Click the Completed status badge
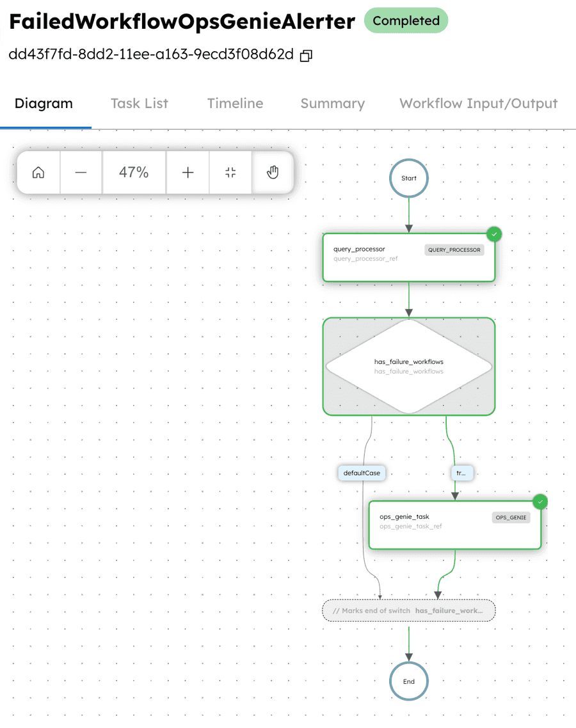This screenshot has width=576, height=728. pos(406,20)
